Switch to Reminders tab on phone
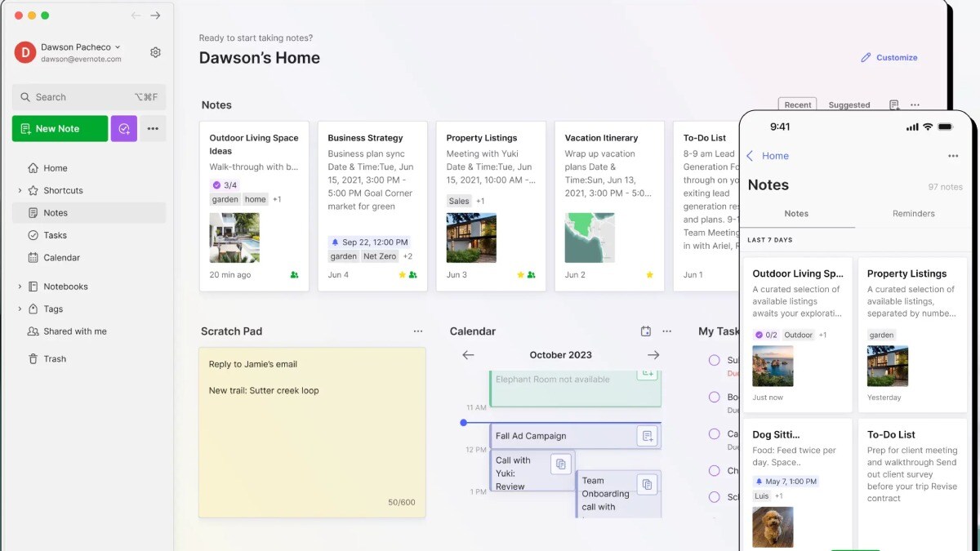The image size is (980, 551). [x=913, y=214]
